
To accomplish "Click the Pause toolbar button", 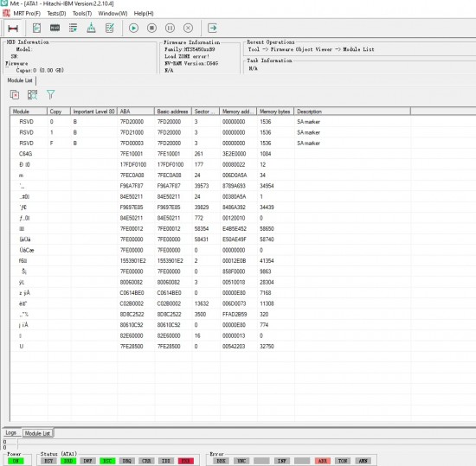I will click(170, 29).
